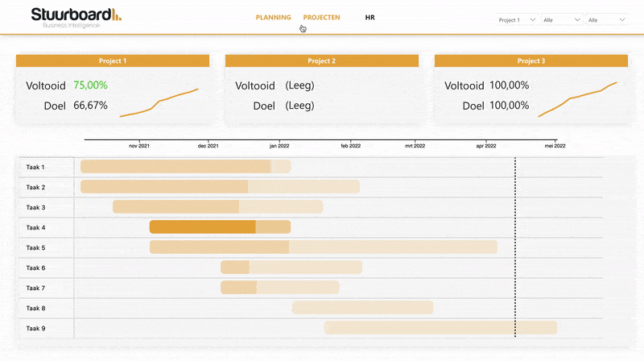Click the Project 1 progress sparkline
This screenshot has width=644, height=361.
pyautogui.click(x=159, y=103)
